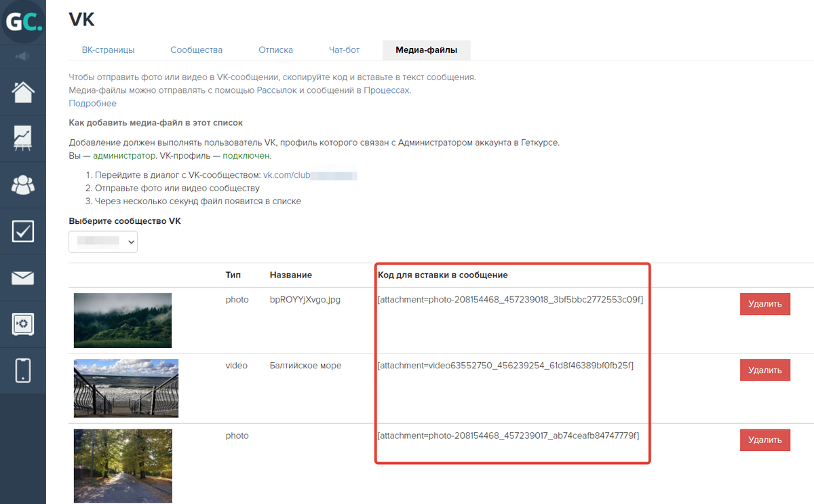Follow the Рассылок link
This screenshot has height=504, width=814.
[x=277, y=90]
